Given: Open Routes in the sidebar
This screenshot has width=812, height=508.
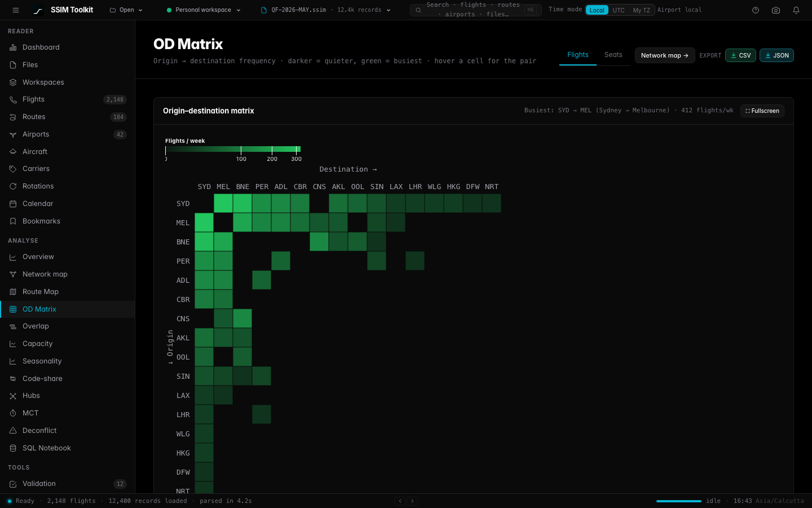Looking at the screenshot, I should tap(67, 117).
